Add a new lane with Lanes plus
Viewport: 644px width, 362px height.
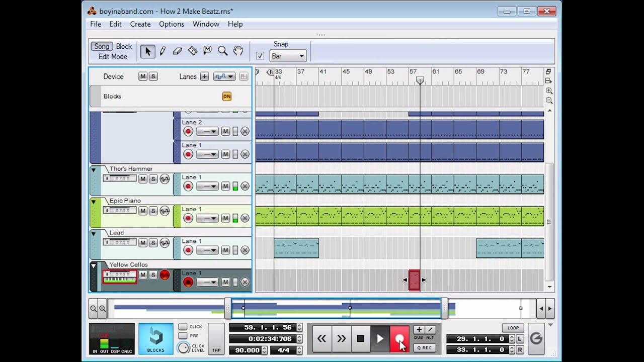(204, 76)
